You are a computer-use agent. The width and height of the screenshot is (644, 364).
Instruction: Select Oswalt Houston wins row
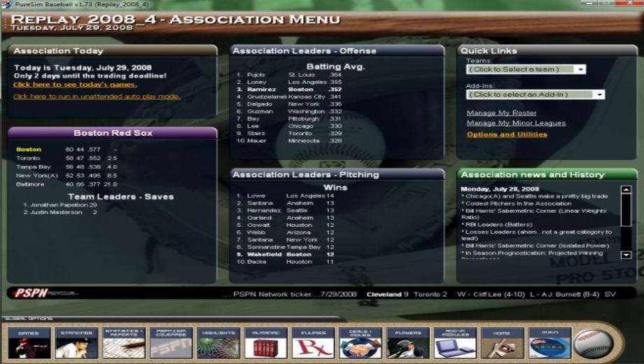tap(286, 225)
